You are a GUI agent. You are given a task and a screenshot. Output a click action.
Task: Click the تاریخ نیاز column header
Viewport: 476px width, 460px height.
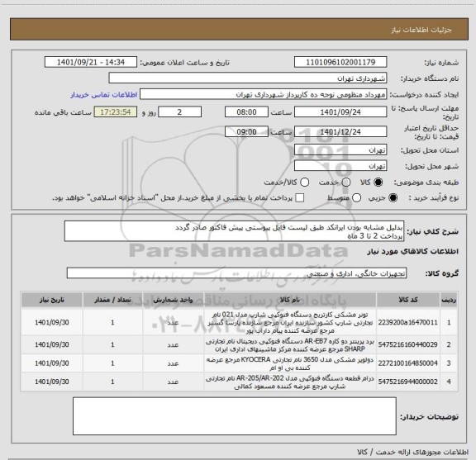pos(51,300)
